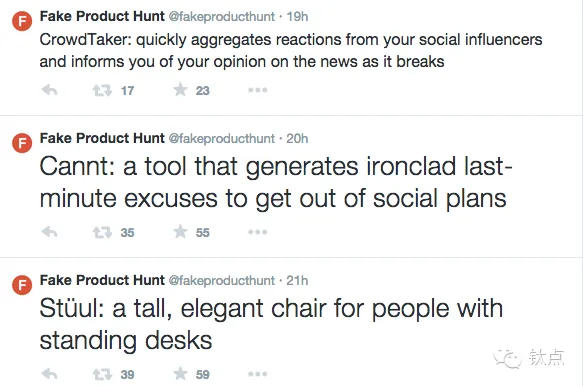Click the profile avatar on 21h tweet
The width and height of the screenshot is (583, 386).
pyautogui.click(x=22, y=285)
